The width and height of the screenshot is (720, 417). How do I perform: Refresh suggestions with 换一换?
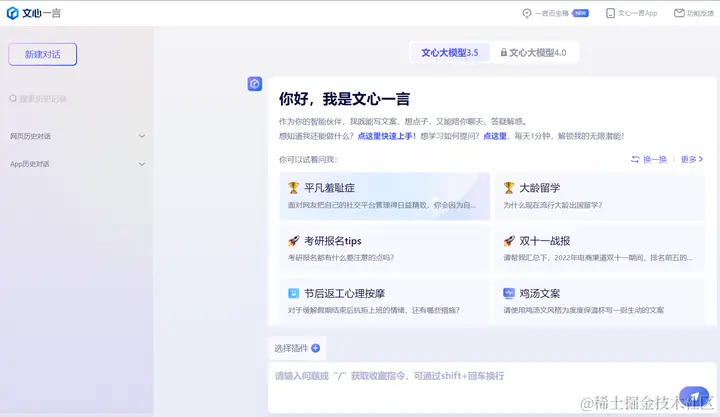[x=649, y=159]
